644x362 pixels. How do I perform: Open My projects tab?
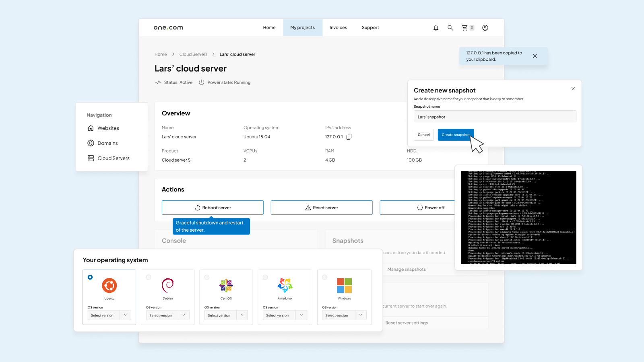(303, 28)
